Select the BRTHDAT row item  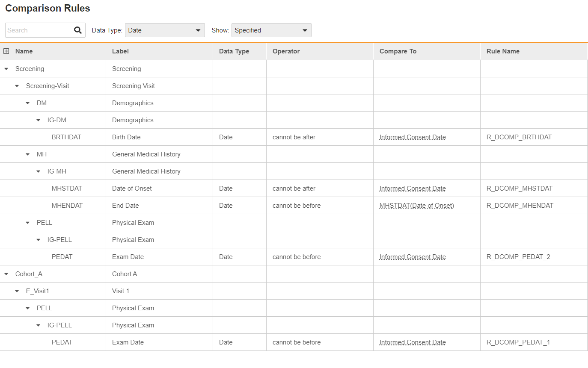(x=66, y=137)
